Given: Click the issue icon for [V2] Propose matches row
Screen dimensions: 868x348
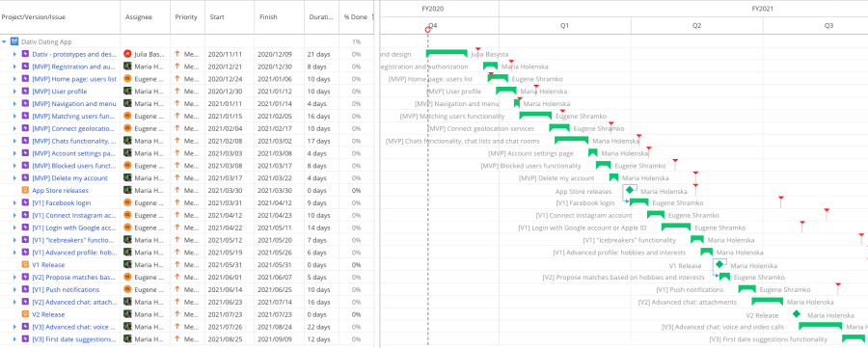Looking at the screenshot, I should [x=25, y=278].
